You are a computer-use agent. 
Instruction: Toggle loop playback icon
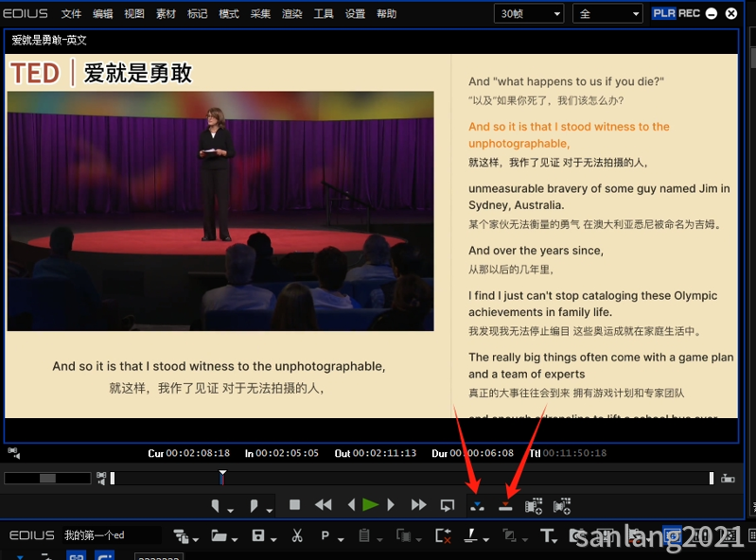(x=448, y=505)
